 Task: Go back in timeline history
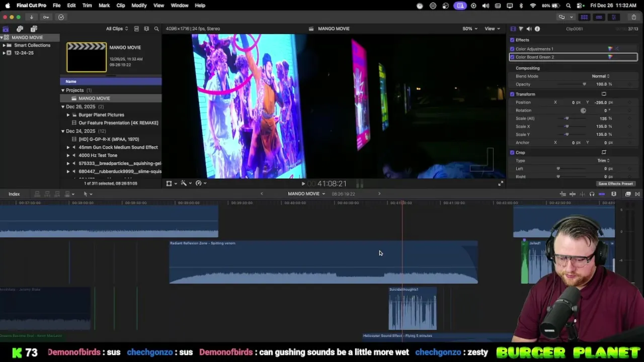261,194
